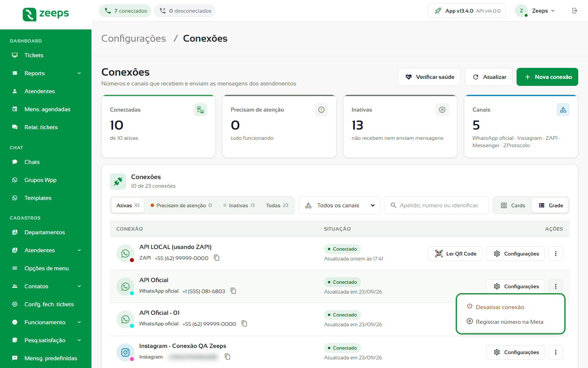Open more actions for API LOCAL row
This screenshot has height=368, width=588.
(x=555, y=254)
